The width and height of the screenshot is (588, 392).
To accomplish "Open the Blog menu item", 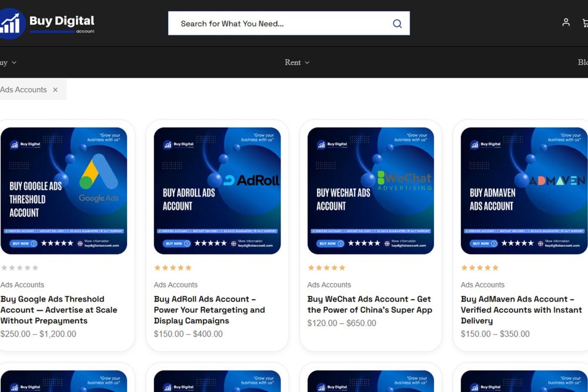I will 583,62.
